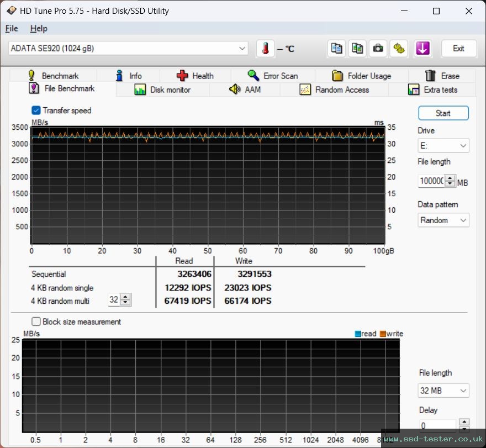Image resolution: width=486 pixels, height=448 pixels.
Task: Click the blue read legend swatch
Action: 358,334
